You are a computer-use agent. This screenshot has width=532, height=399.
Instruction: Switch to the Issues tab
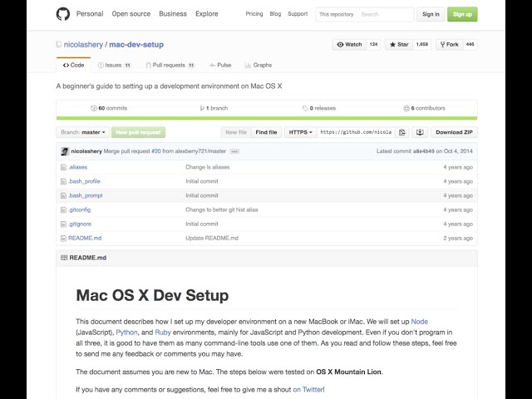[115, 65]
